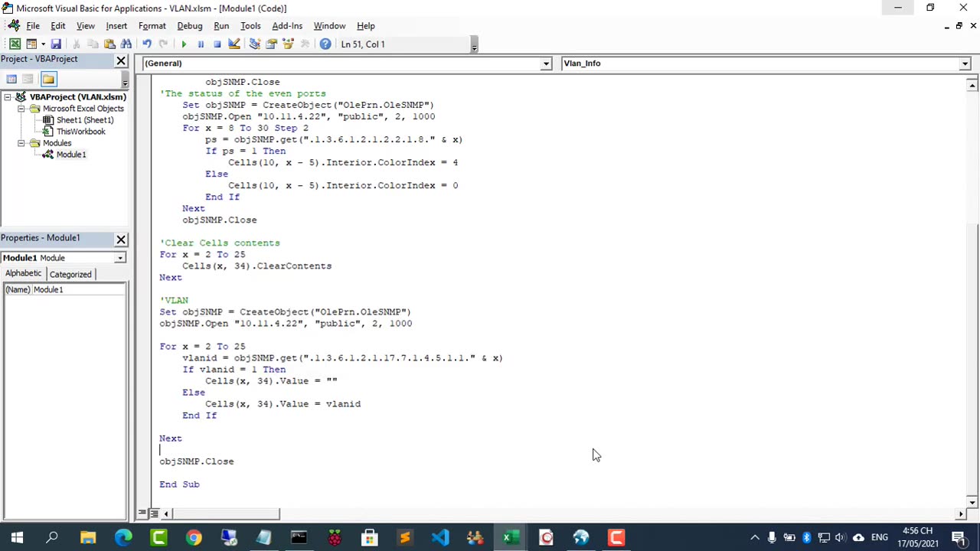This screenshot has width=980, height=551.
Task: Toggle Design Mode in the toolbar
Action: (x=234, y=44)
